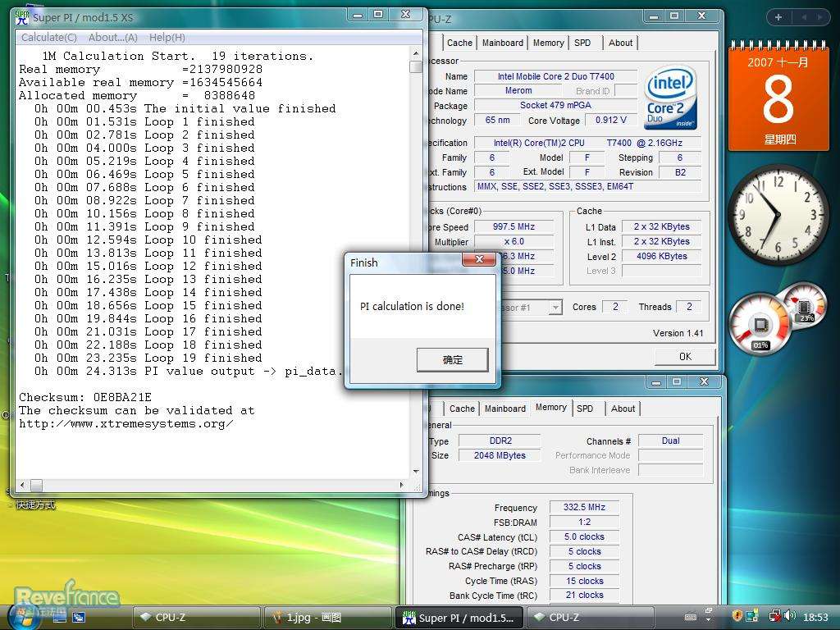Open the volume speaker tray icon
The height and width of the screenshot is (630, 840).
790,616
